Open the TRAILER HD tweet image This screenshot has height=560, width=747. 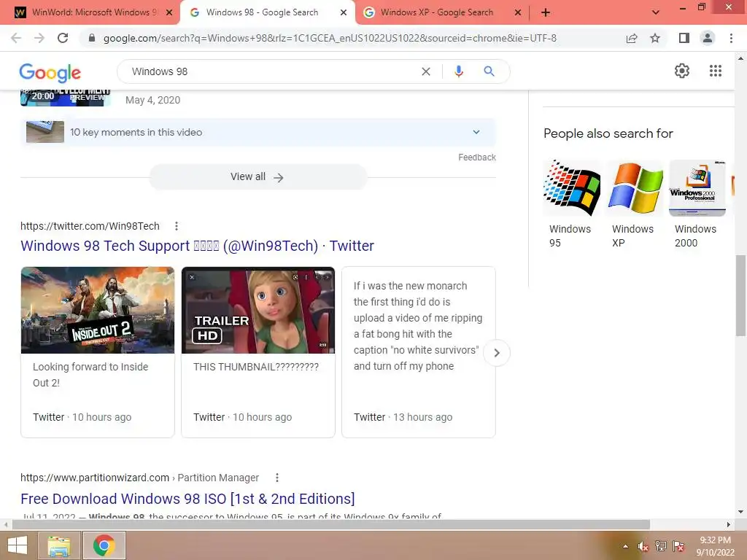point(258,310)
